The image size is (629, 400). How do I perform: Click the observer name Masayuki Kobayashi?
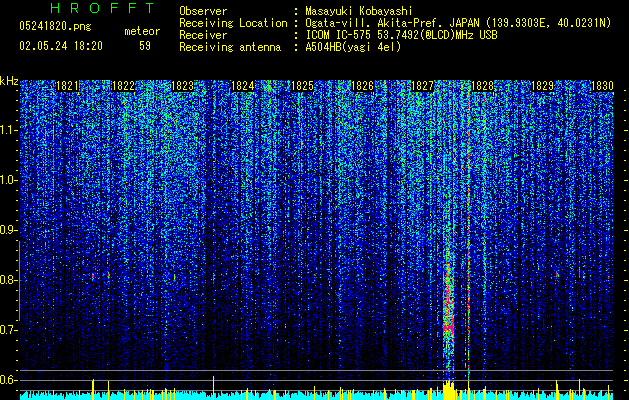pos(359,11)
